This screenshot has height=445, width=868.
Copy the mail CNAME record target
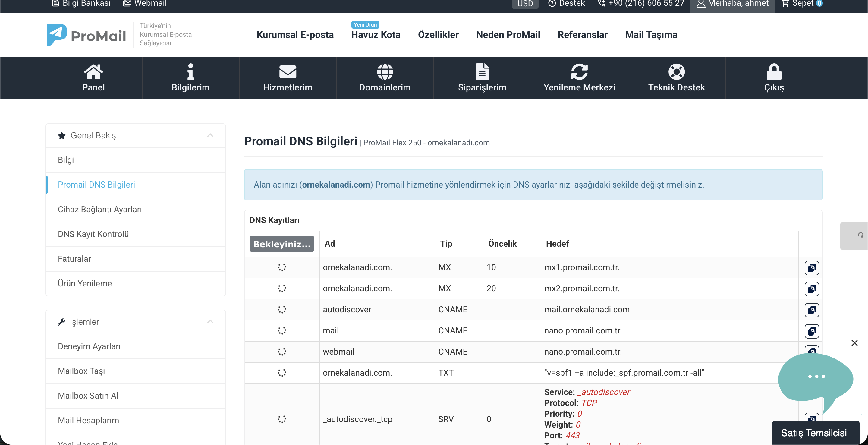812,331
